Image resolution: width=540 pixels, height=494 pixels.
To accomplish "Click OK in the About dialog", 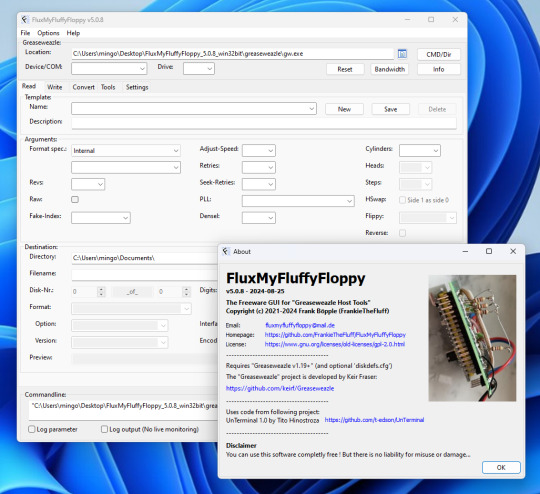I will [501, 467].
